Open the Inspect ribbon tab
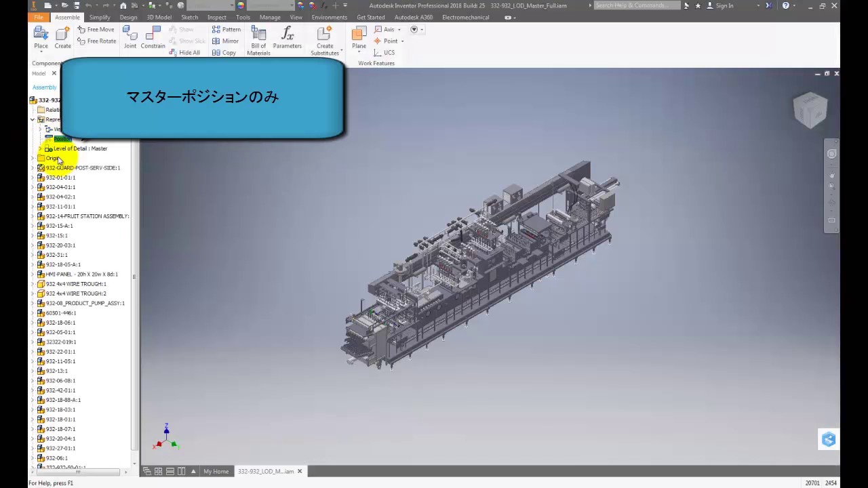Image resolution: width=868 pixels, height=488 pixels. coord(217,17)
